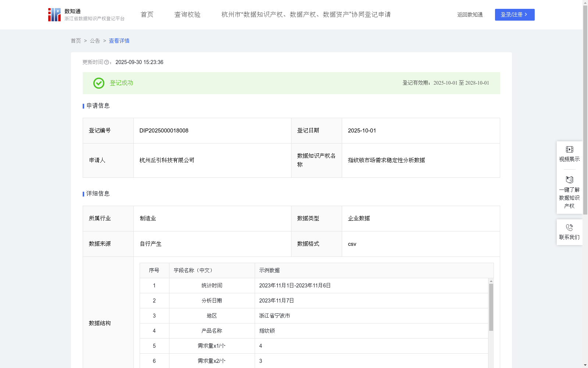Click the 分析日期 field name

click(x=212, y=301)
